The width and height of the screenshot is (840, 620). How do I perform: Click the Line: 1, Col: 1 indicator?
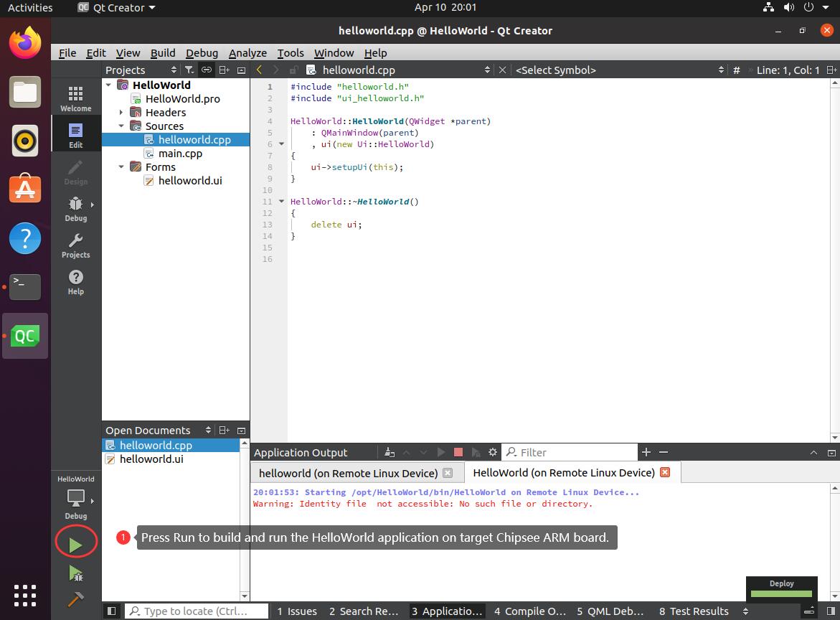coord(788,70)
